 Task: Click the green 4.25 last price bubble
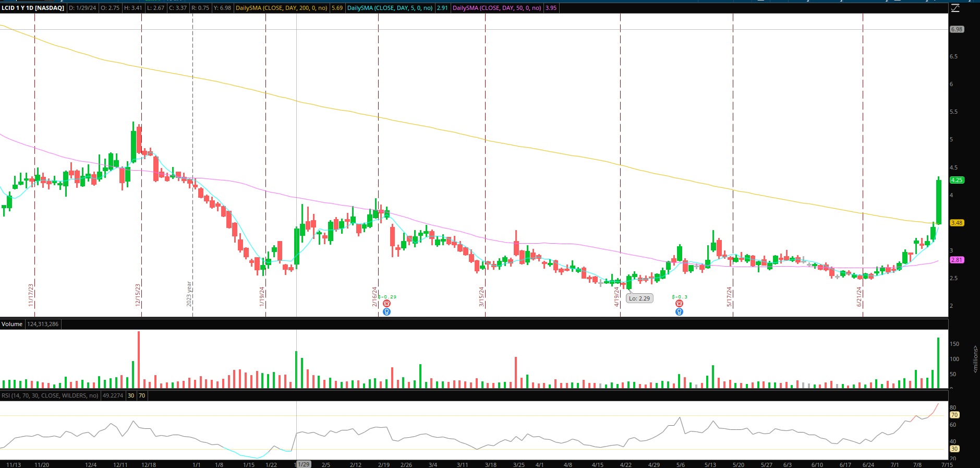click(x=957, y=180)
